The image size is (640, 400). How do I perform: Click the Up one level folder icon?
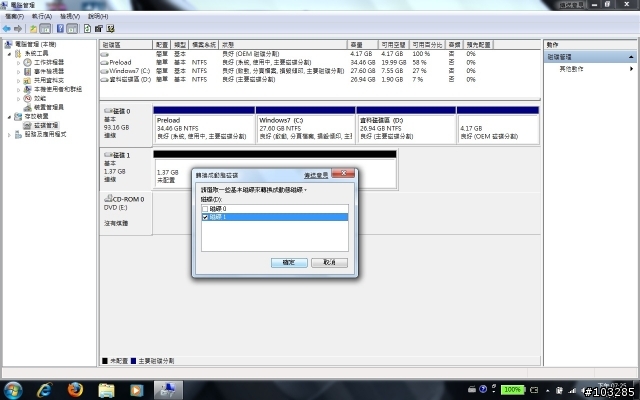[x=33, y=29]
